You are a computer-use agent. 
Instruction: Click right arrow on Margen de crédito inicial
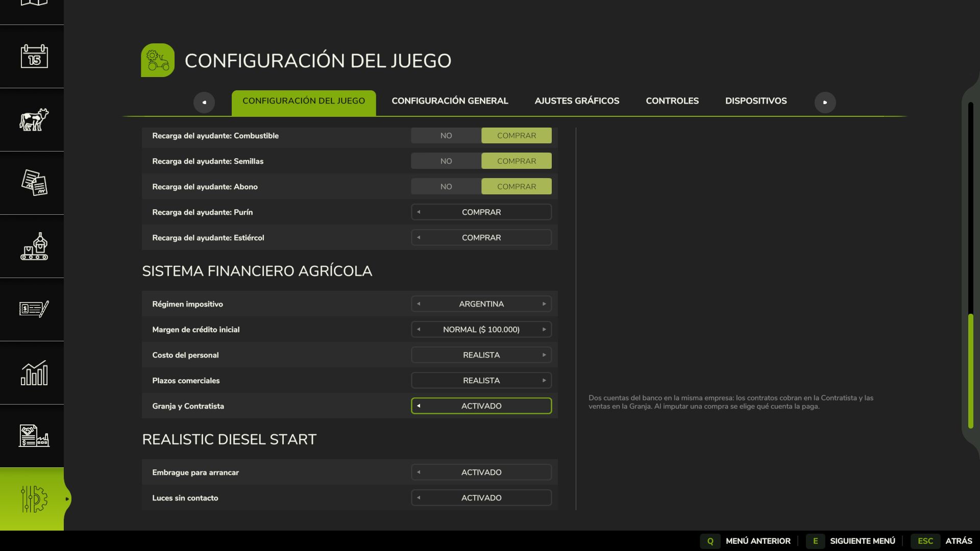pos(544,329)
